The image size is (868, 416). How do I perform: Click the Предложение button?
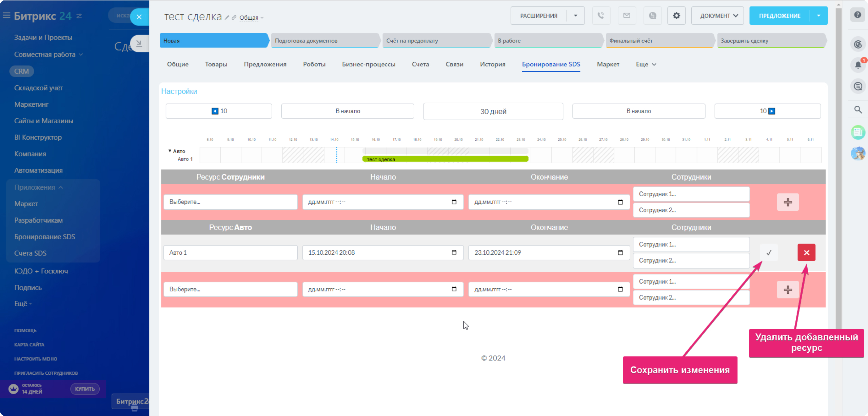(x=780, y=16)
